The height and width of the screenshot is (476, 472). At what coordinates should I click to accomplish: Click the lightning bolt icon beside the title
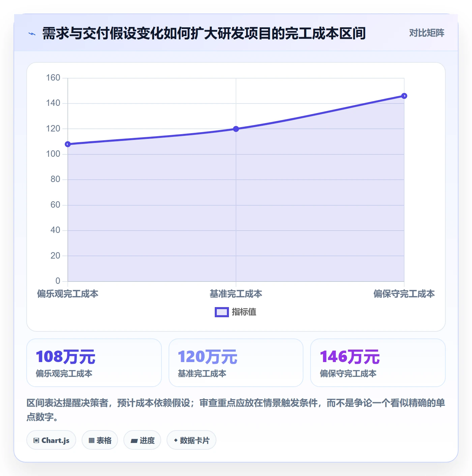32,34
